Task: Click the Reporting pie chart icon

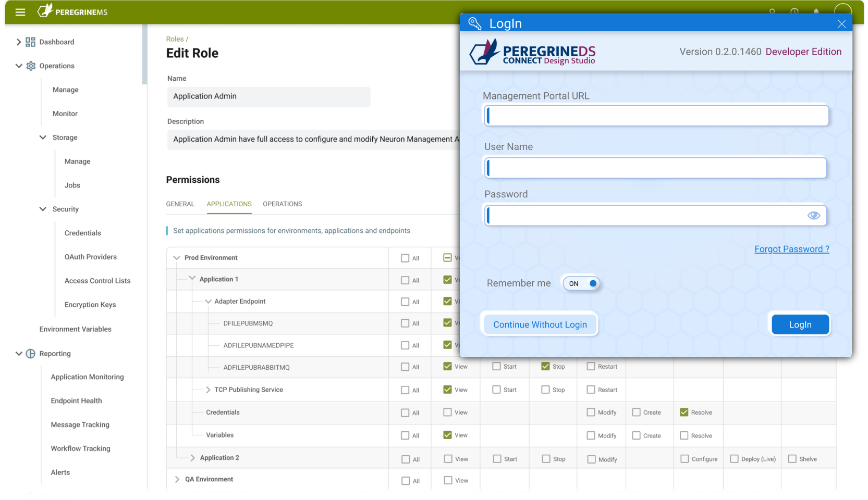Action: pyautogui.click(x=31, y=354)
